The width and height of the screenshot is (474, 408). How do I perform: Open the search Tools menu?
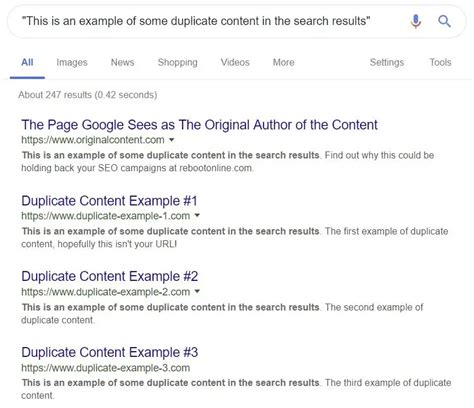(440, 62)
